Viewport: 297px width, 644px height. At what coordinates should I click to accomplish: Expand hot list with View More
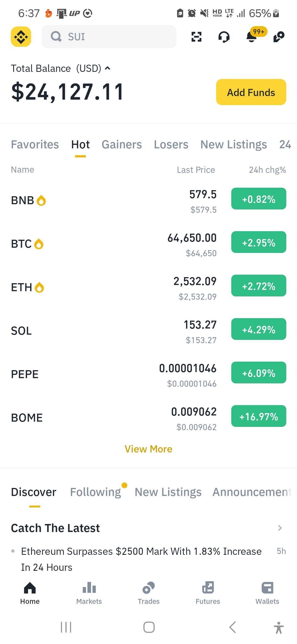click(x=148, y=449)
